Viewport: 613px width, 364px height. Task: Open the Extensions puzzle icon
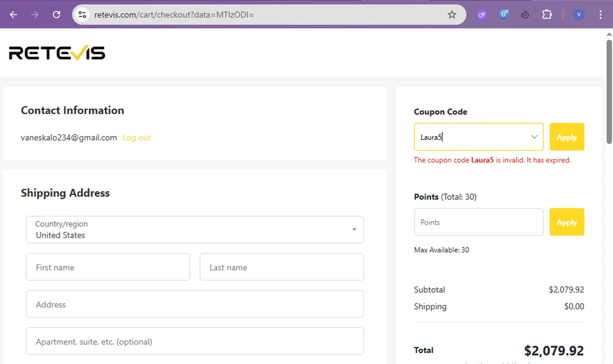pos(547,15)
